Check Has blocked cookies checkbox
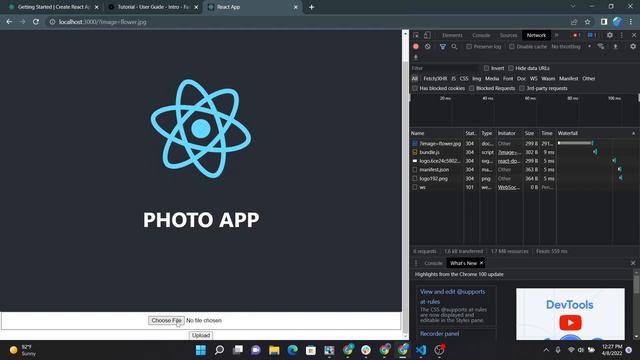The width and height of the screenshot is (640, 360). [x=415, y=88]
